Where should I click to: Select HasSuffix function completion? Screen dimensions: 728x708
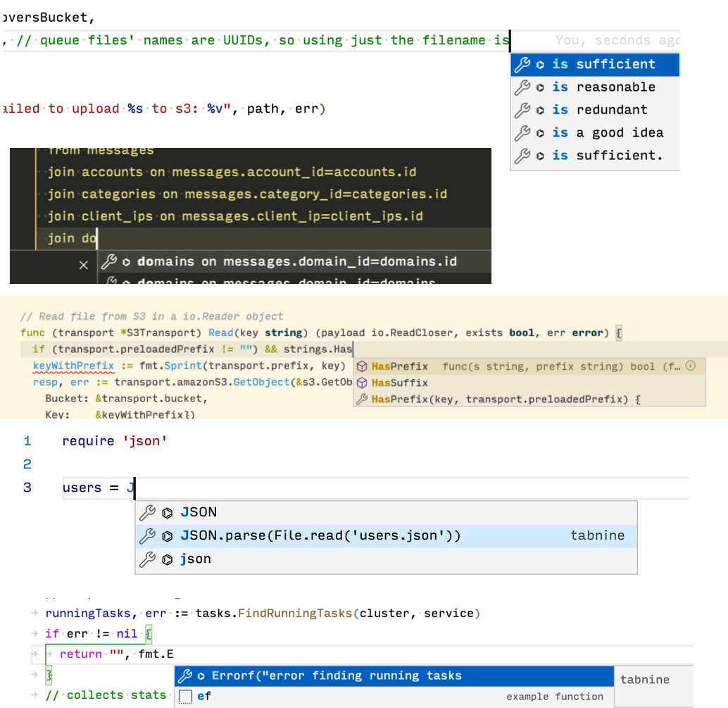(529, 383)
